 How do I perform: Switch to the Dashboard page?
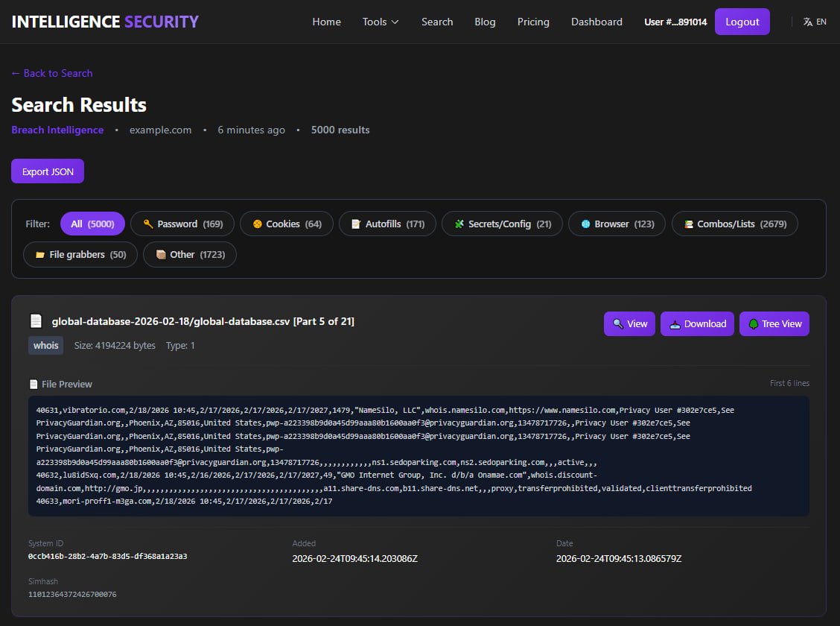click(596, 22)
